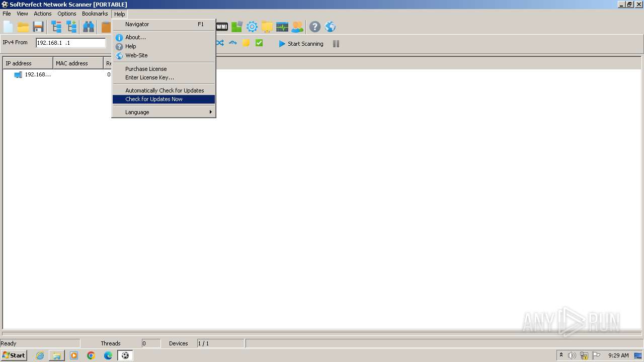This screenshot has width=644, height=362.
Task: Open the File menu
Action: coord(7,14)
